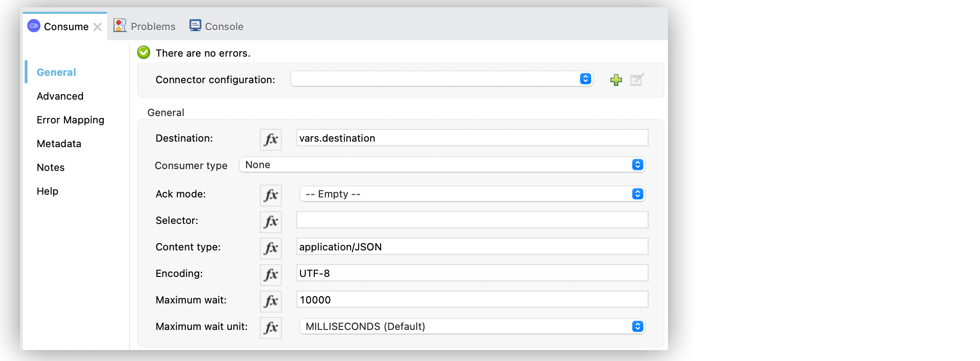The image size is (980, 361).
Task: Toggle fx expression button for Selector
Action: click(x=271, y=222)
